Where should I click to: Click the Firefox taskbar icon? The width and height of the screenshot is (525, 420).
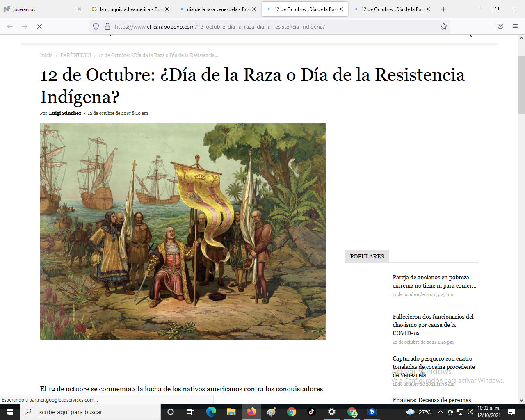click(x=251, y=412)
